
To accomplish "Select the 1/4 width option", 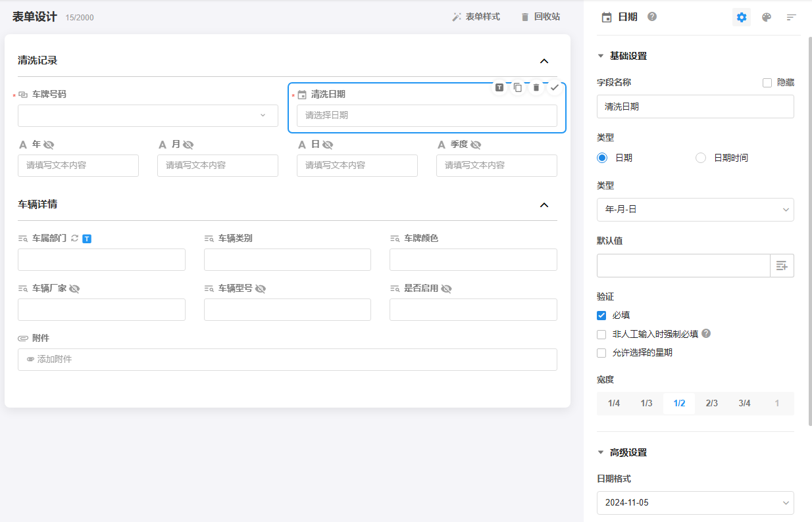I will pyautogui.click(x=613, y=403).
